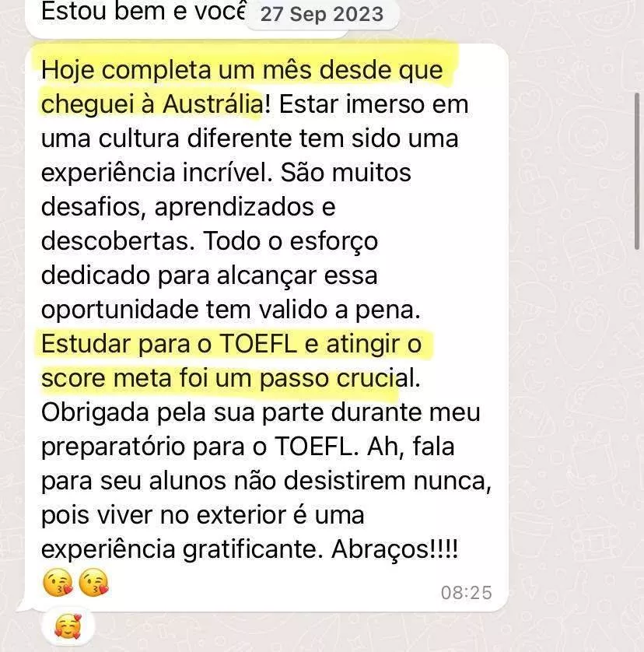Click the previous message 'Estou bem e você'
This screenshot has width=644, height=652.
(143, 12)
